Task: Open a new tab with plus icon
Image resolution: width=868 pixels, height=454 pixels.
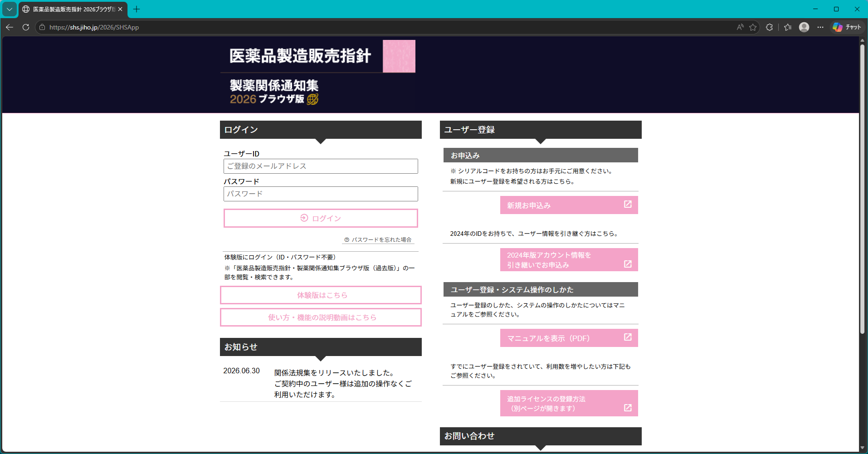Action: (x=137, y=9)
